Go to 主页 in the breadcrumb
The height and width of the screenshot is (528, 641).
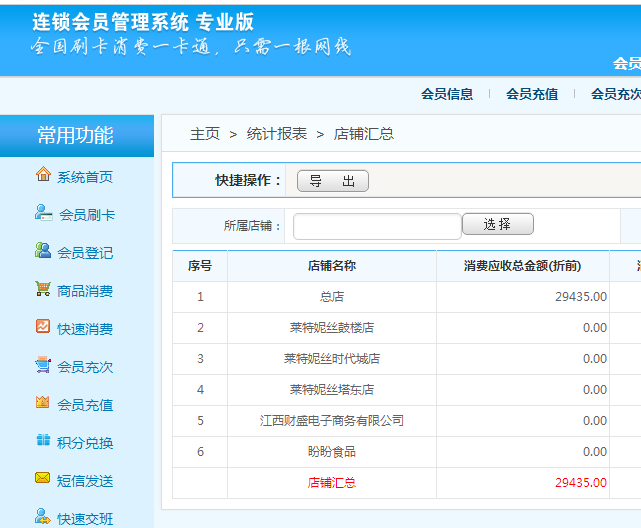click(x=205, y=134)
